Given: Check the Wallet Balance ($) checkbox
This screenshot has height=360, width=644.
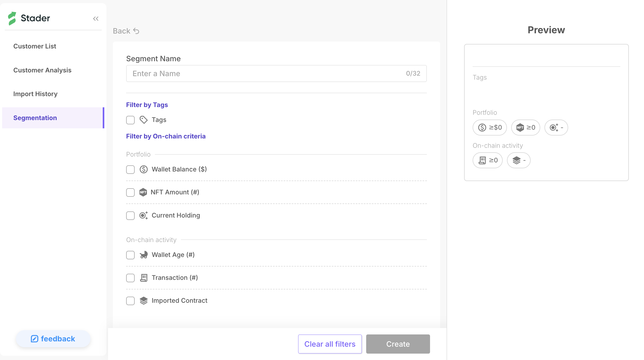Looking at the screenshot, I should click(130, 169).
